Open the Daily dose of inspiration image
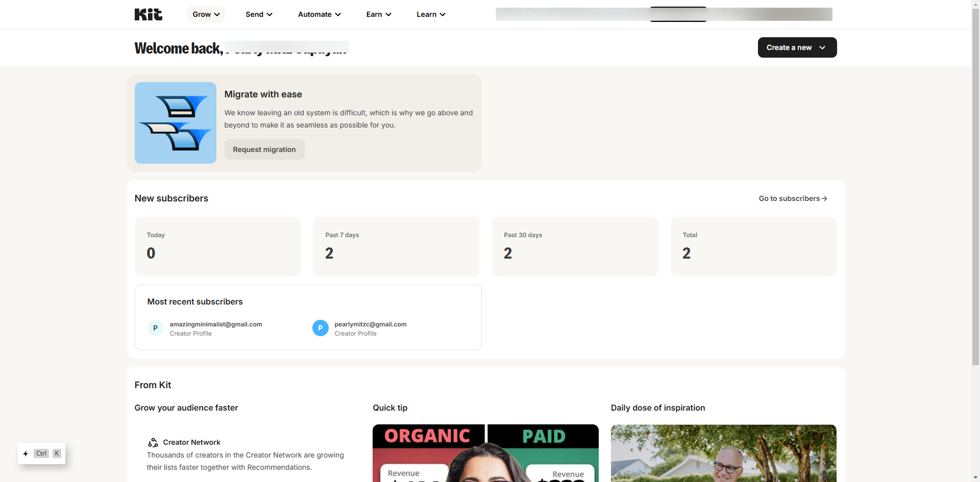 click(724, 453)
